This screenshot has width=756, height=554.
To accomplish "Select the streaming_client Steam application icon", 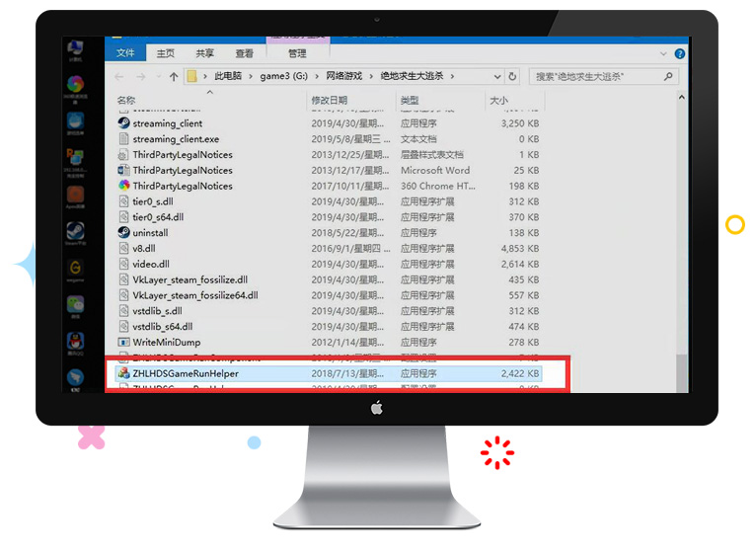I will coord(124,123).
